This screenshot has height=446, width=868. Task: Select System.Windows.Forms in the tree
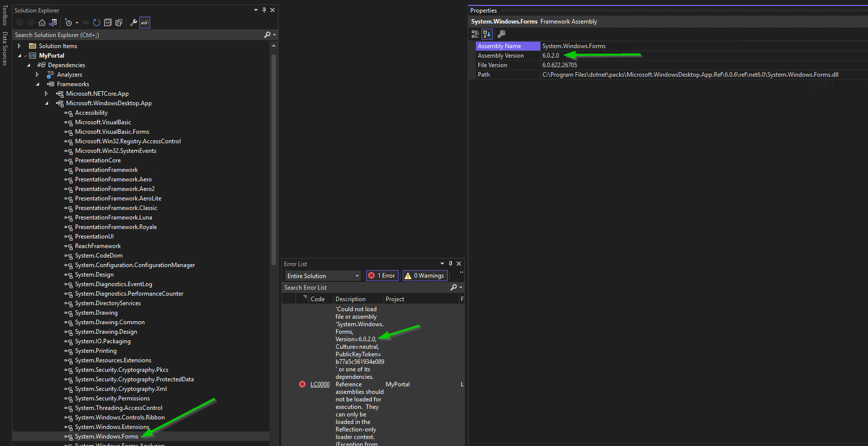[107, 436]
